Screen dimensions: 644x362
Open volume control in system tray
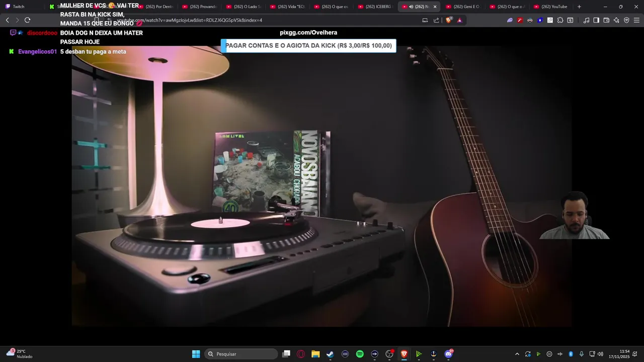pos(600,354)
